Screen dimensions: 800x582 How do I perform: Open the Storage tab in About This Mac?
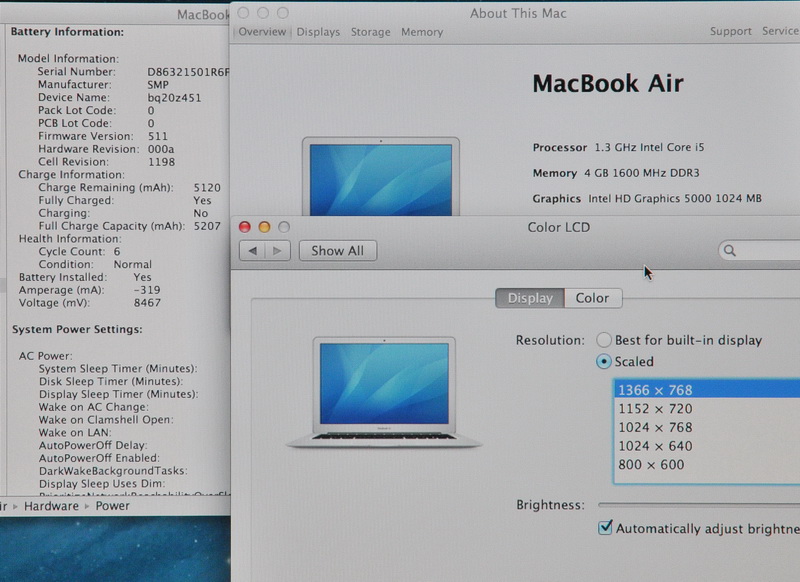pos(370,32)
